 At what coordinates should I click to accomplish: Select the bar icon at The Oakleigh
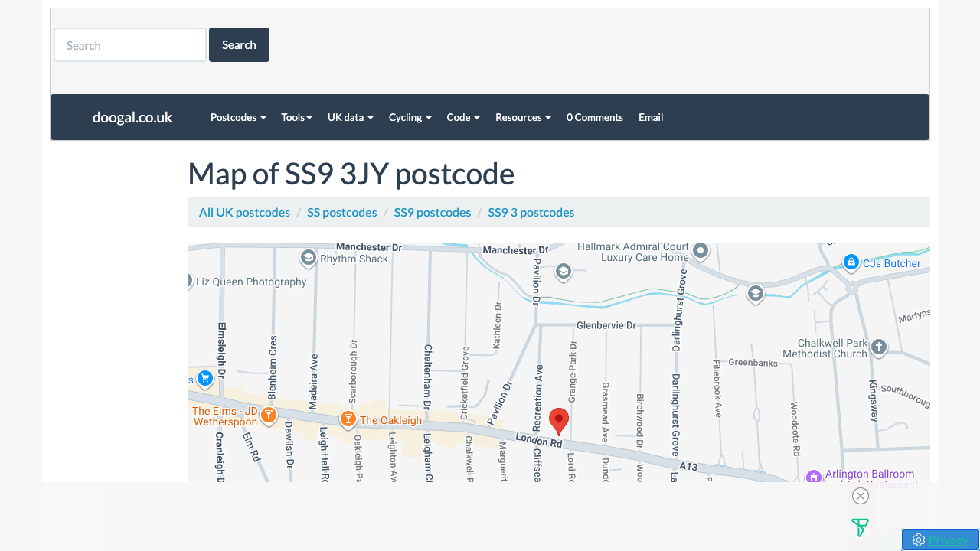click(348, 419)
